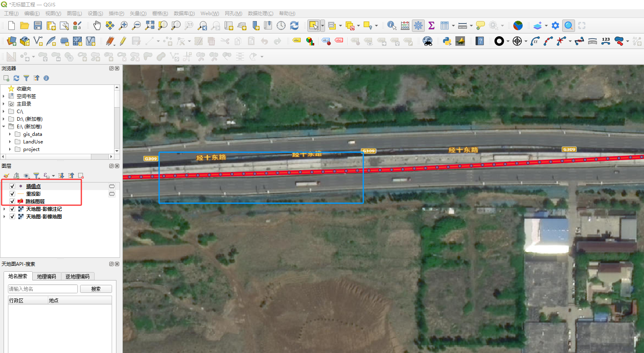Select the project folder item

coord(31,149)
